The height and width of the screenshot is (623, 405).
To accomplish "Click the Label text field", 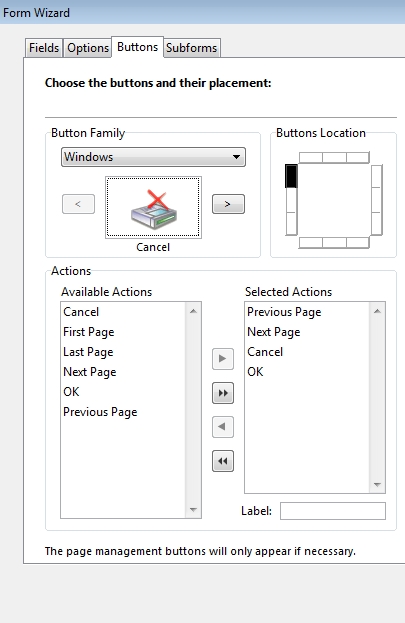I will pyautogui.click(x=333, y=511).
